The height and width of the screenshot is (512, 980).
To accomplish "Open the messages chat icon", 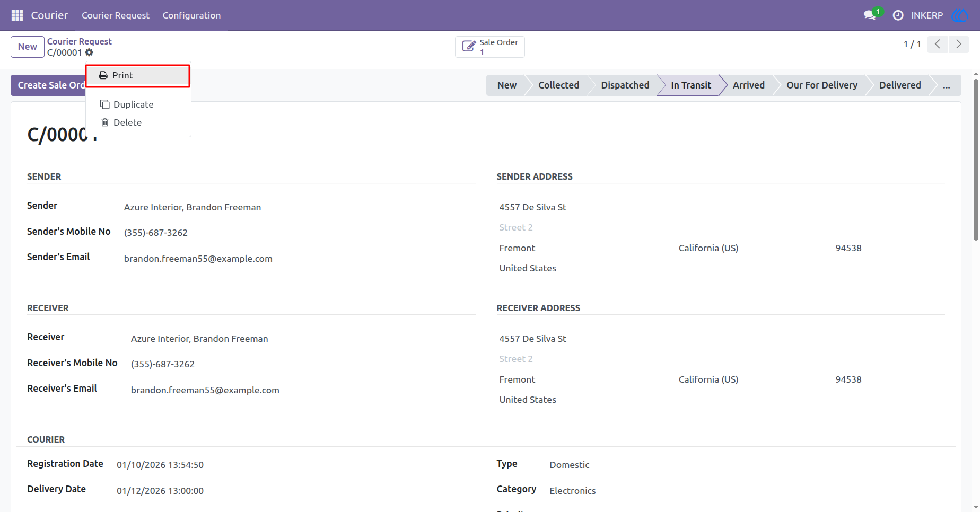I will tap(870, 15).
